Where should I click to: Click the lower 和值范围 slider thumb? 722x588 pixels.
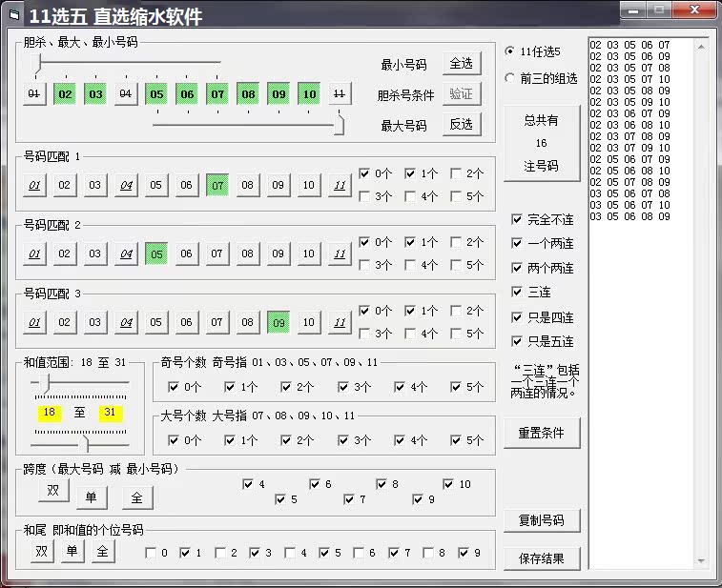(83, 444)
